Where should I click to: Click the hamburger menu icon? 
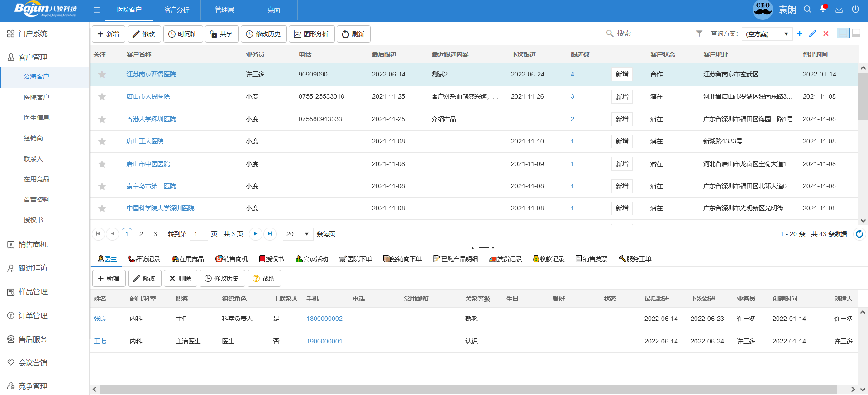pyautogui.click(x=96, y=10)
